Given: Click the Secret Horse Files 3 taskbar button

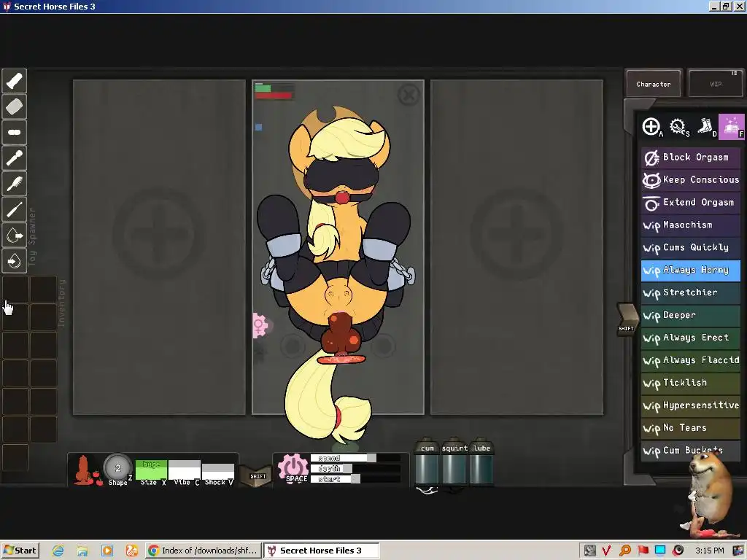Looking at the screenshot, I should [322, 551].
